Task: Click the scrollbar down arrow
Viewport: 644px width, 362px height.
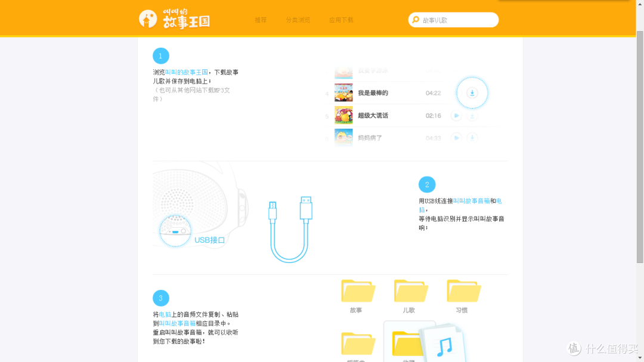Action: coord(640,358)
